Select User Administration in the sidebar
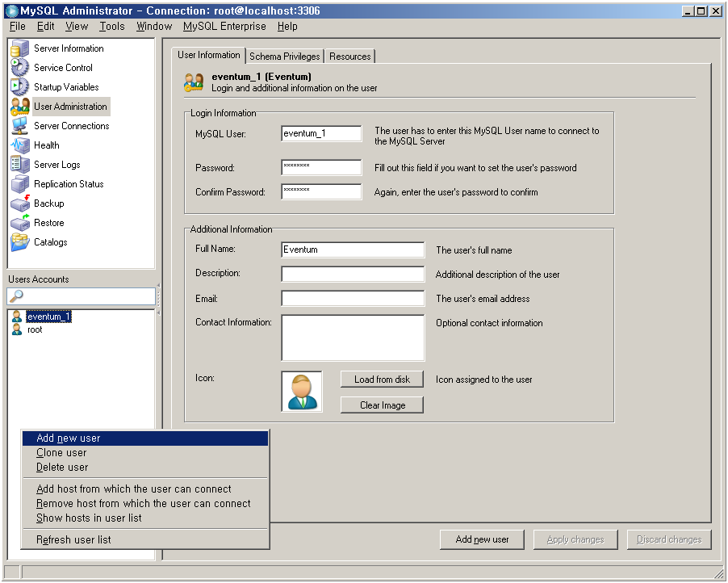Screen dimensions: 728x583 (x=70, y=107)
